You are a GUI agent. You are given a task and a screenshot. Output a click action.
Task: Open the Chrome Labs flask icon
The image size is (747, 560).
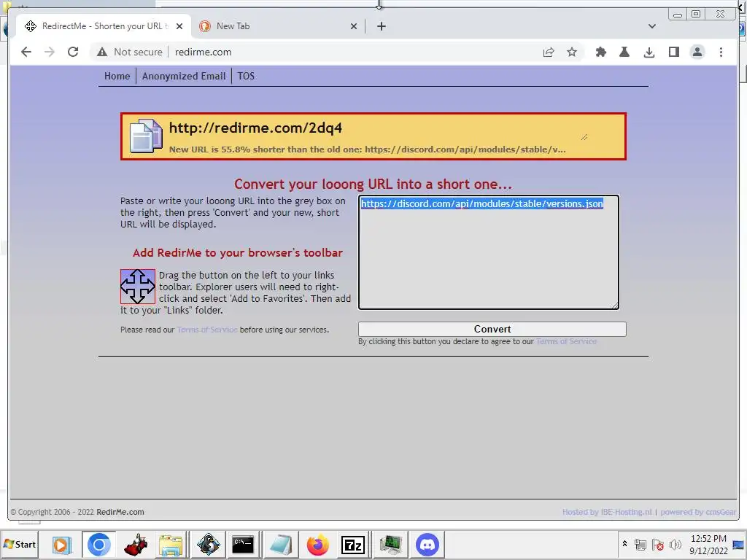point(624,52)
